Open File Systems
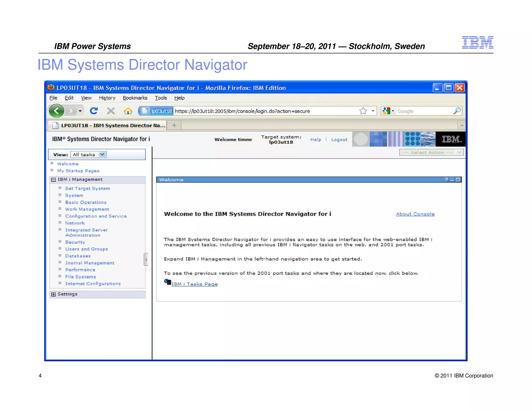Screen dimensions: 532x411 pos(81,277)
